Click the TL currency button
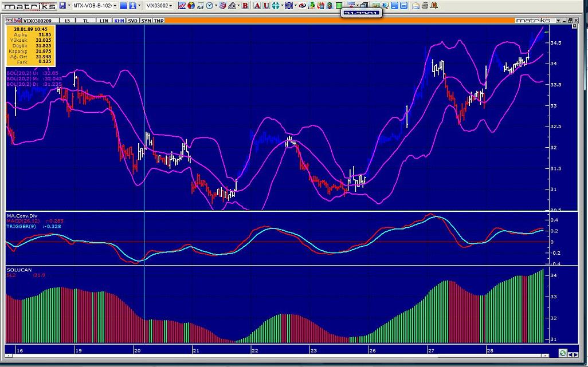 pyautogui.click(x=86, y=21)
